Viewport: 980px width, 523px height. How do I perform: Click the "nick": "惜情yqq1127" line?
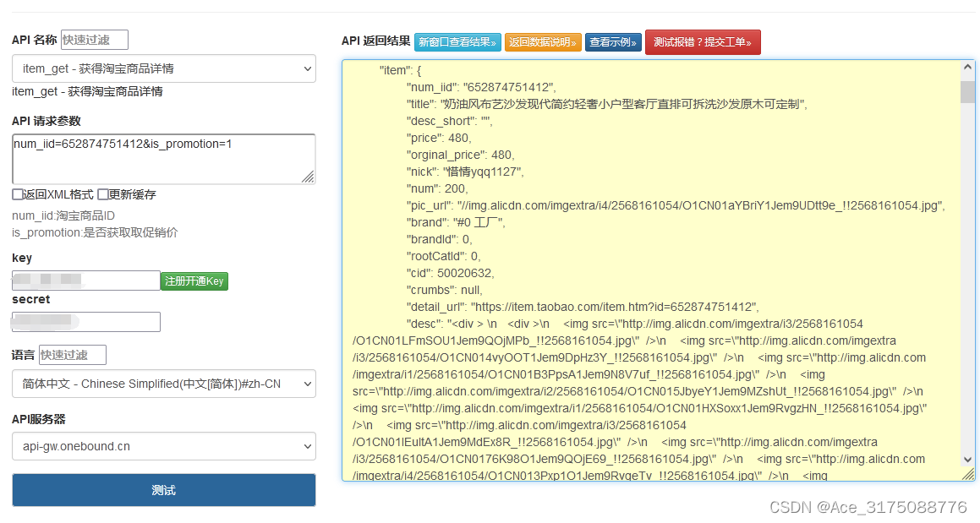pyautogui.click(x=465, y=172)
